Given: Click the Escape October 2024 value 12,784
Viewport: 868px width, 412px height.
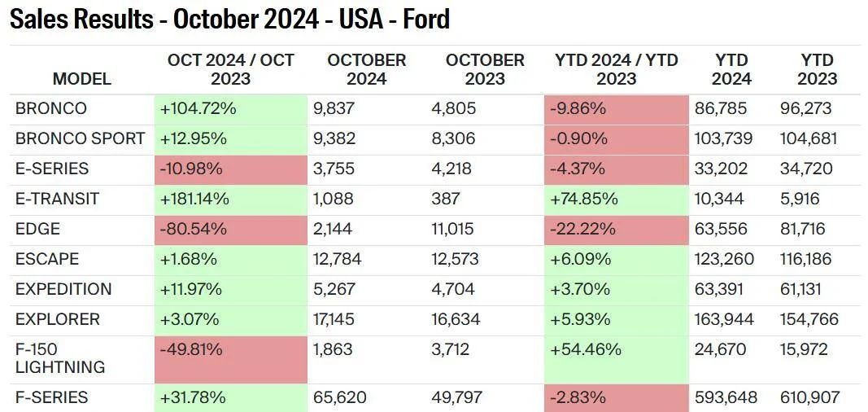Looking at the screenshot, I should click(x=337, y=259).
